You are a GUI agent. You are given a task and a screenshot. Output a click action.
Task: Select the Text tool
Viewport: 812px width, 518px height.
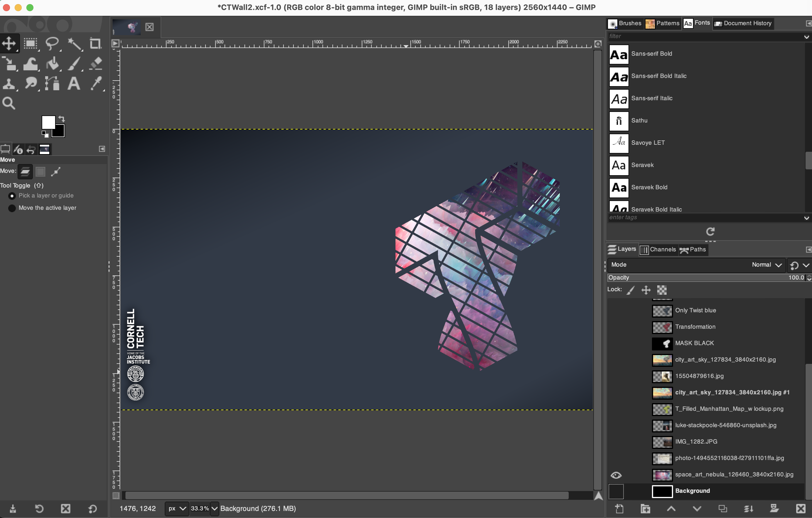(74, 84)
